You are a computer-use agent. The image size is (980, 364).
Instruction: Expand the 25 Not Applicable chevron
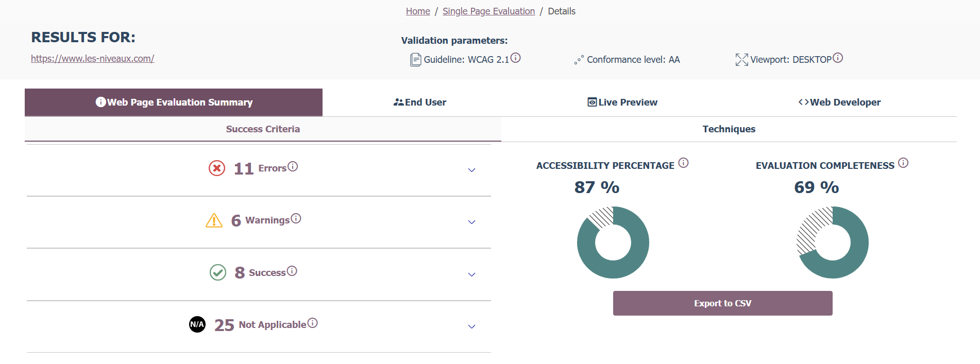click(x=471, y=326)
